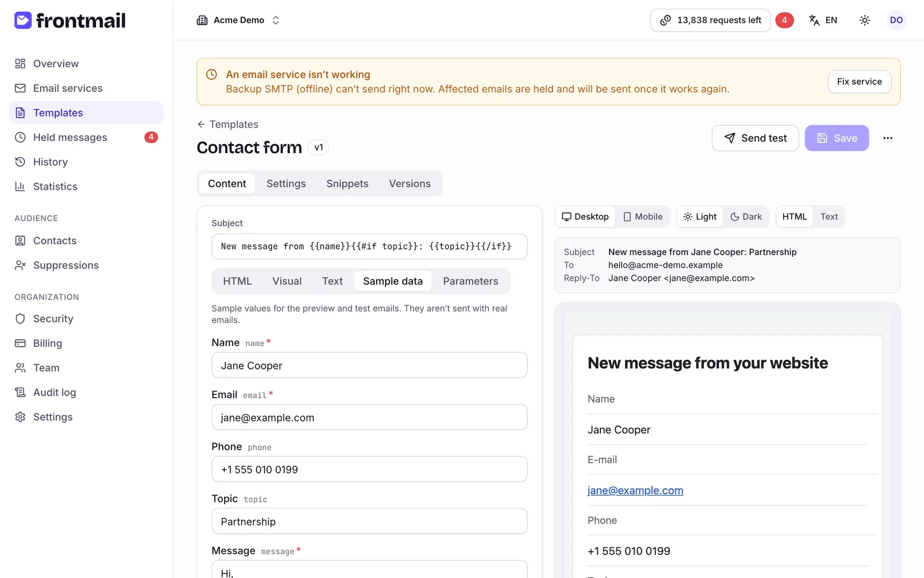Click the 'Contact form' page title
Viewport: 924px width, 578px height.
tap(249, 147)
